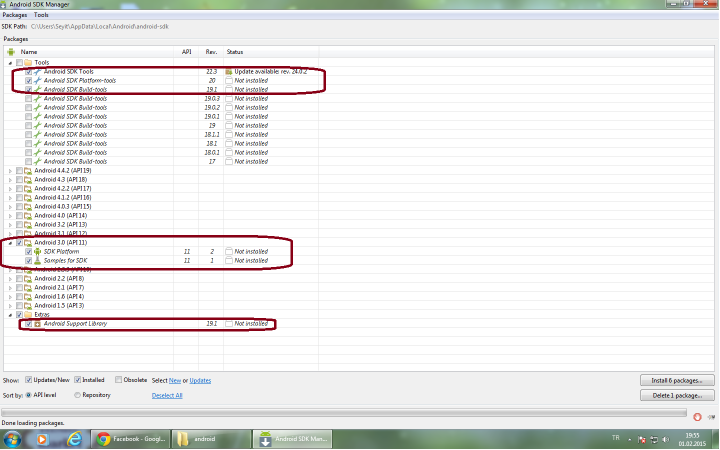Screen dimensions: 720x450
Task: Select the API level sort radio button
Action: 28,395
